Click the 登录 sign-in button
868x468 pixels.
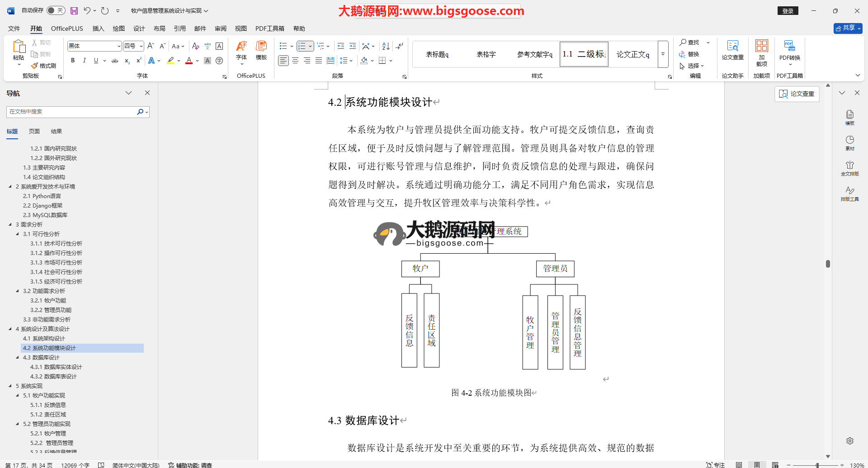click(788, 11)
